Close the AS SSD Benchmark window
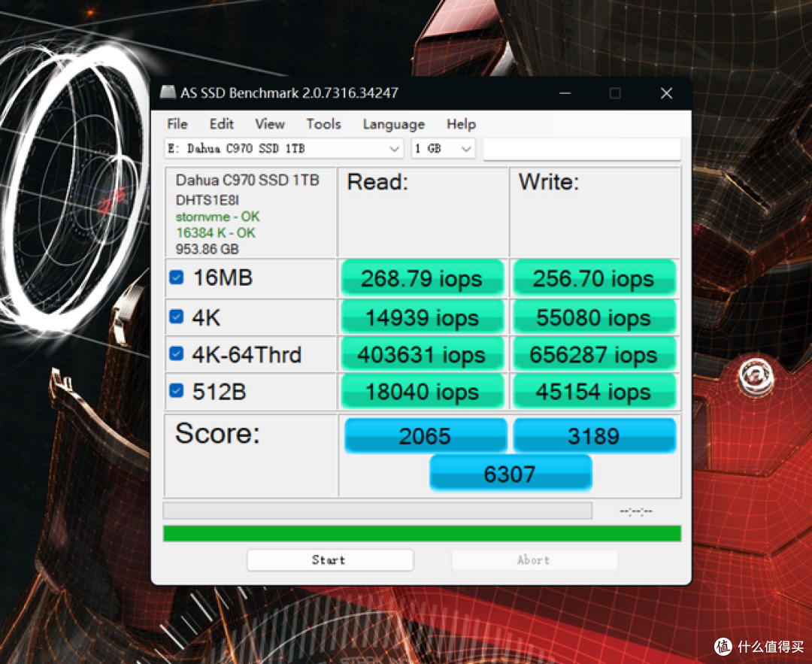Viewport: 812px width, 664px height. click(x=666, y=93)
